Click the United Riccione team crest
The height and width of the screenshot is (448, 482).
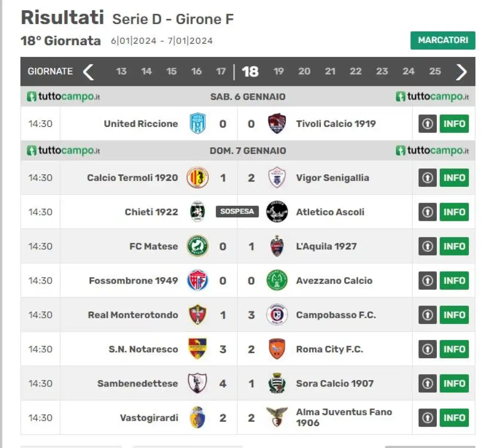point(197,124)
